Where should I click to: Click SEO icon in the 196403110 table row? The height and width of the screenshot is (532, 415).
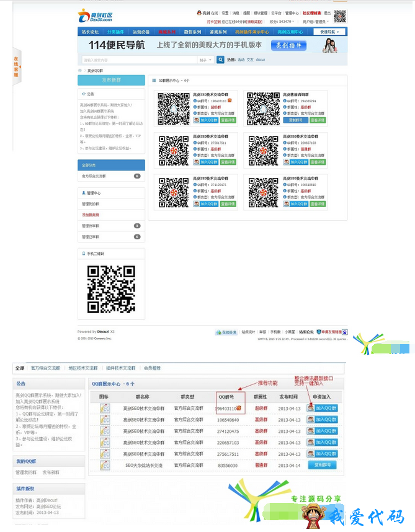pos(105,408)
